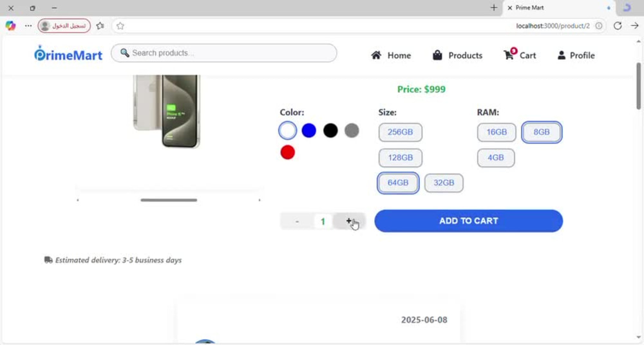The width and height of the screenshot is (644, 345).
Task: Click the quantity value 1
Action: pos(323,222)
